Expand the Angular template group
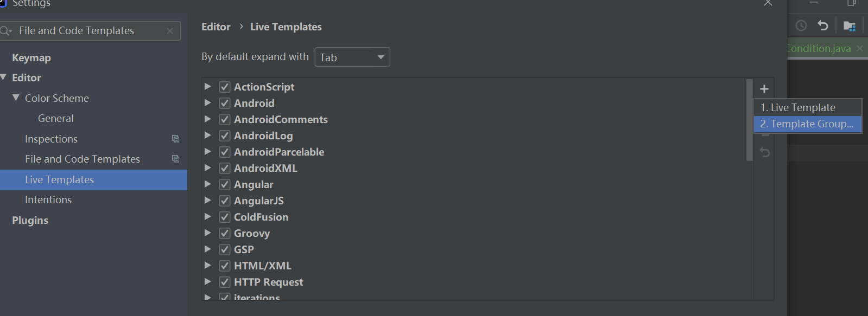Screen dimensions: 868x316 tap(207, 184)
